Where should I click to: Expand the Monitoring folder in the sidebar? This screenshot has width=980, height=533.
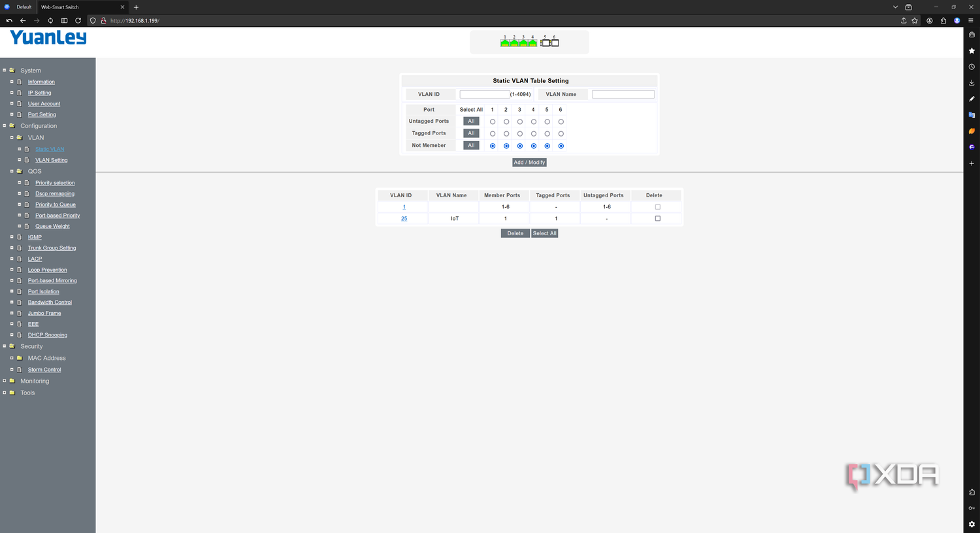[x=5, y=381]
